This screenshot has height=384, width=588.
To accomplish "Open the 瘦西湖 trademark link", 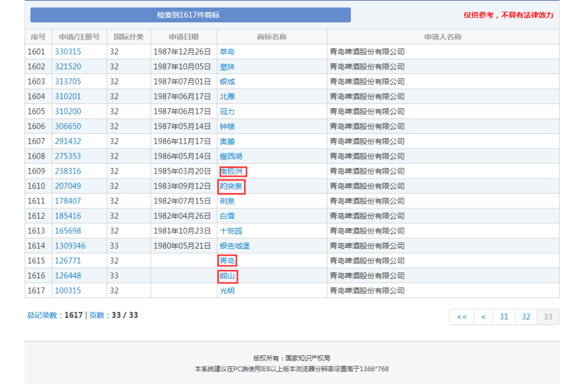I will point(231,156).
